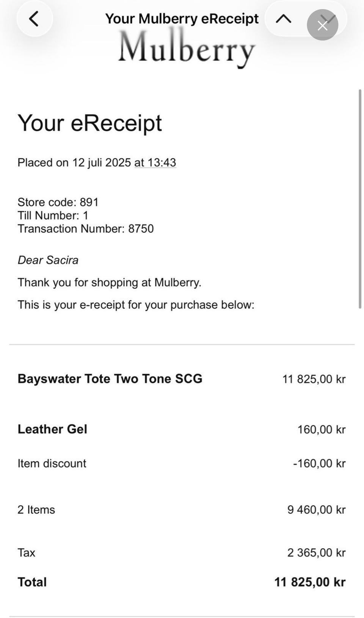364x618 pixels.
Task: Select the -160,00 kr discount amount
Action: click(x=319, y=463)
